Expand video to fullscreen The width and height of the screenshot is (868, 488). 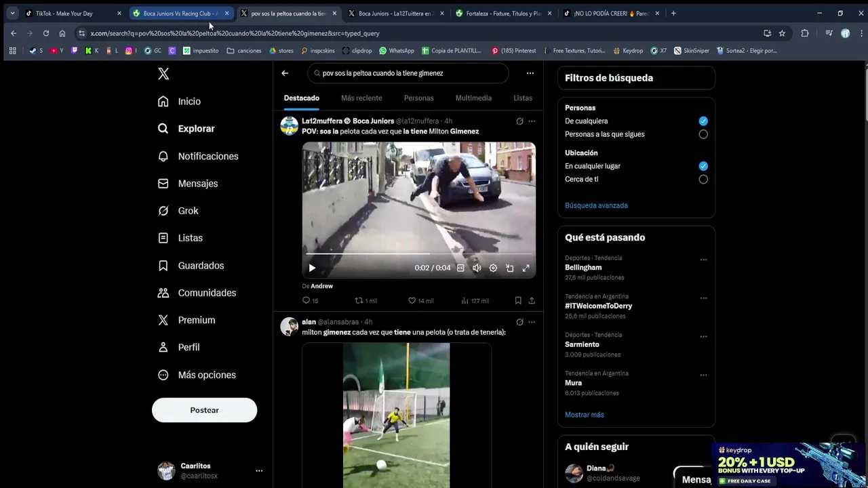click(526, 268)
